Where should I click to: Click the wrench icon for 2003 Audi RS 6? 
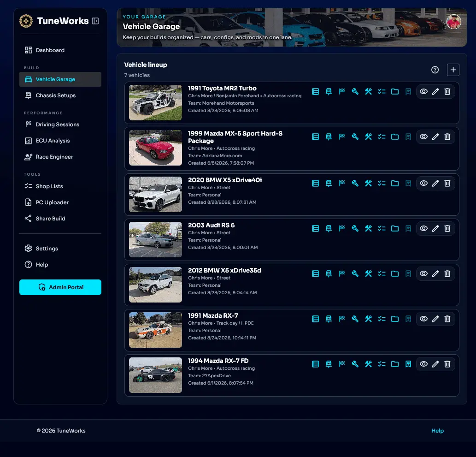[x=355, y=229]
